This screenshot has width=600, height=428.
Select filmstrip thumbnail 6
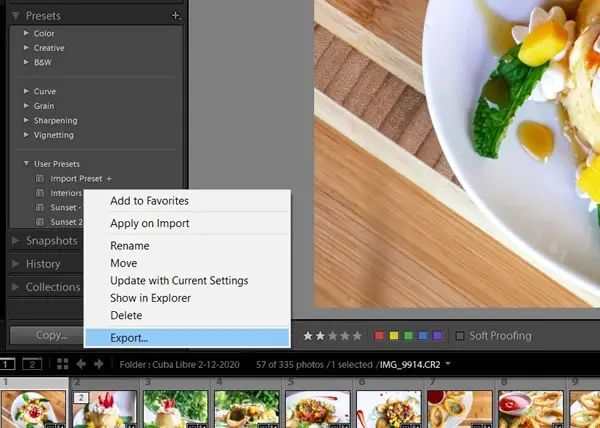pyautogui.click(x=389, y=409)
